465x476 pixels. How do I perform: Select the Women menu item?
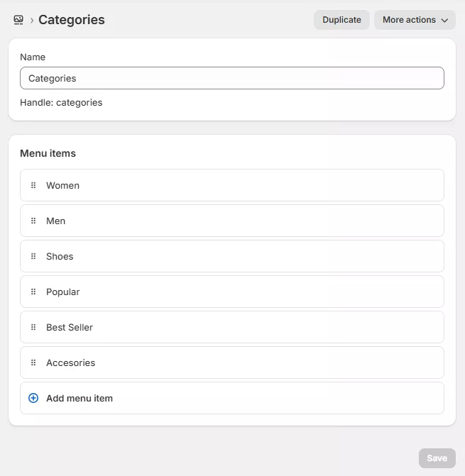[x=63, y=185]
